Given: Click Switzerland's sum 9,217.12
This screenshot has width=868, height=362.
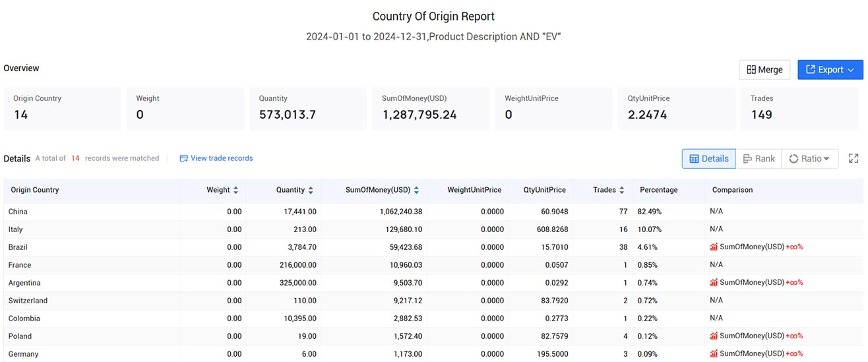Looking at the screenshot, I should coord(406,301).
